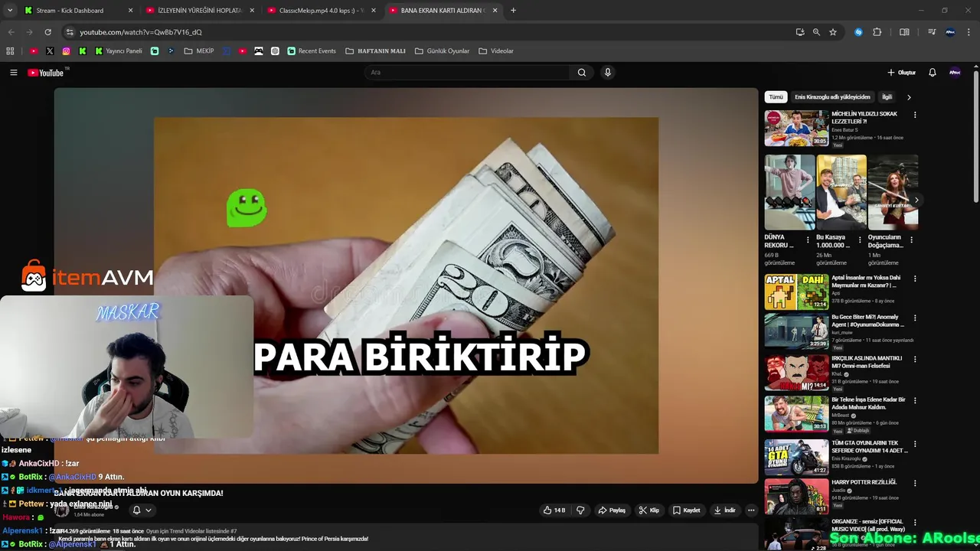Open MEKİP bookmarks folder
980x551 pixels.
pyautogui.click(x=199, y=51)
